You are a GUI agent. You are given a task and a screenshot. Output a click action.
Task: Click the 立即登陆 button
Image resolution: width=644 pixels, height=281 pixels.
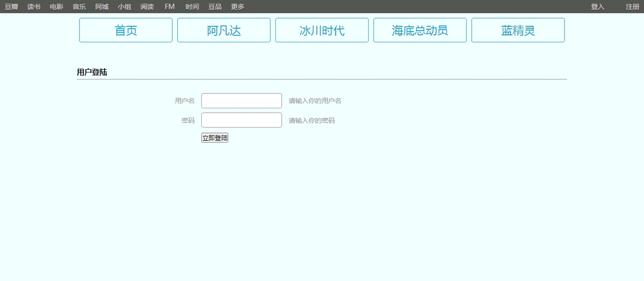pyautogui.click(x=215, y=138)
